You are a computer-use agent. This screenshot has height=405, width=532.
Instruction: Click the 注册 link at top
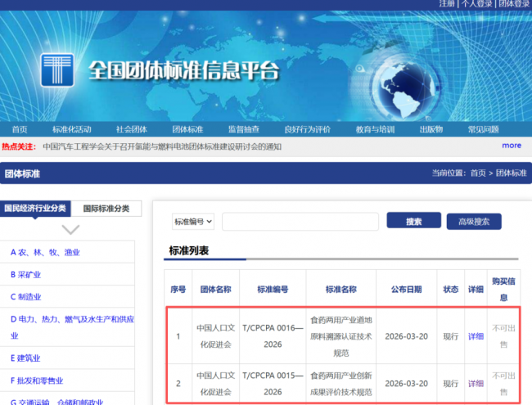tap(447, 4)
